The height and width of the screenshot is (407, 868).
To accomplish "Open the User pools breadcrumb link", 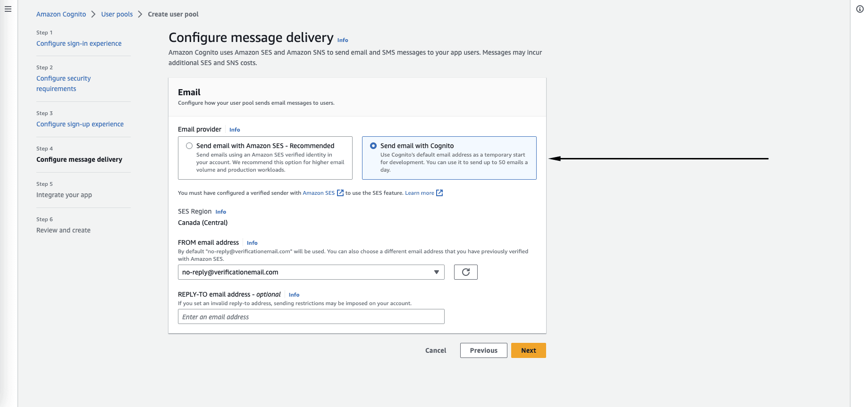I will click(x=117, y=14).
